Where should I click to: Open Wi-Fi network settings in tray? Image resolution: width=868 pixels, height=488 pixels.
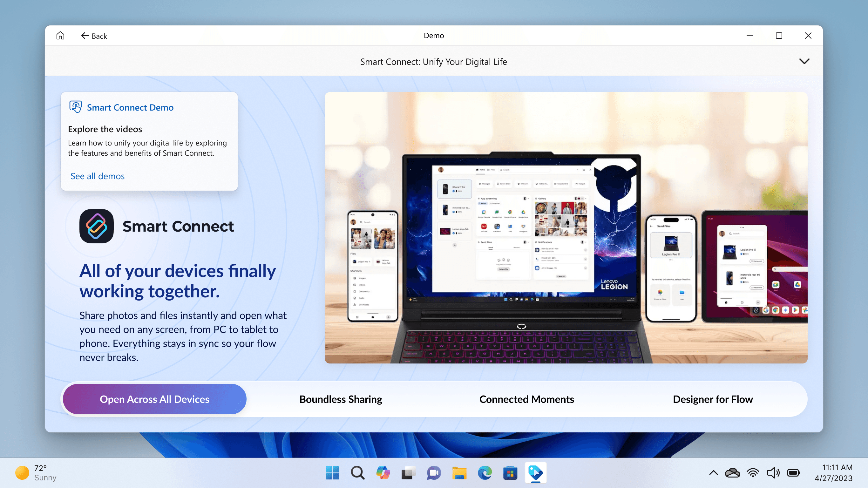tap(753, 473)
